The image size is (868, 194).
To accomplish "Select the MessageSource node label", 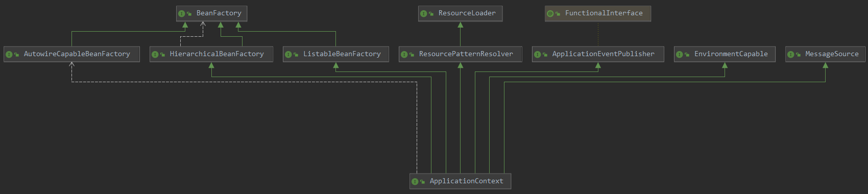I will [832, 54].
